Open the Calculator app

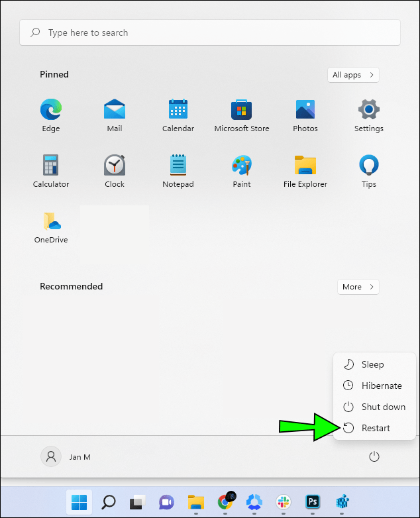(x=51, y=171)
